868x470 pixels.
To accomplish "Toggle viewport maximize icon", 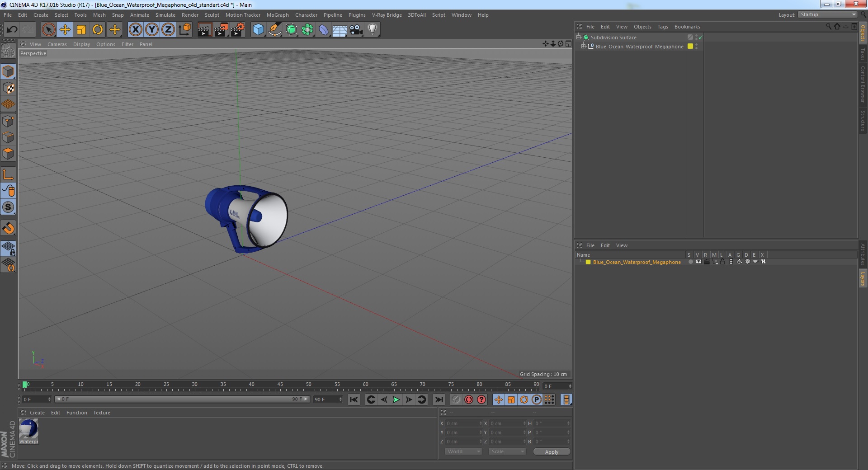I will pos(568,44).
